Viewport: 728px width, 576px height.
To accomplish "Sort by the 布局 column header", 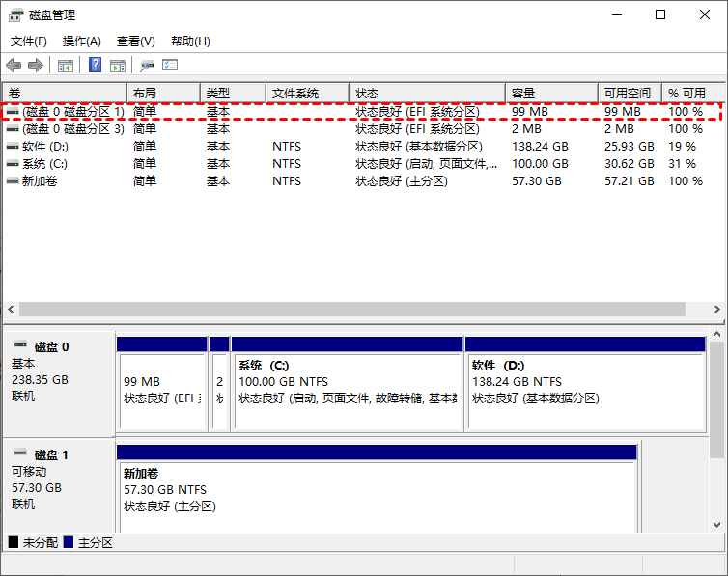I will pyautogui.click(x=163, y=94).
